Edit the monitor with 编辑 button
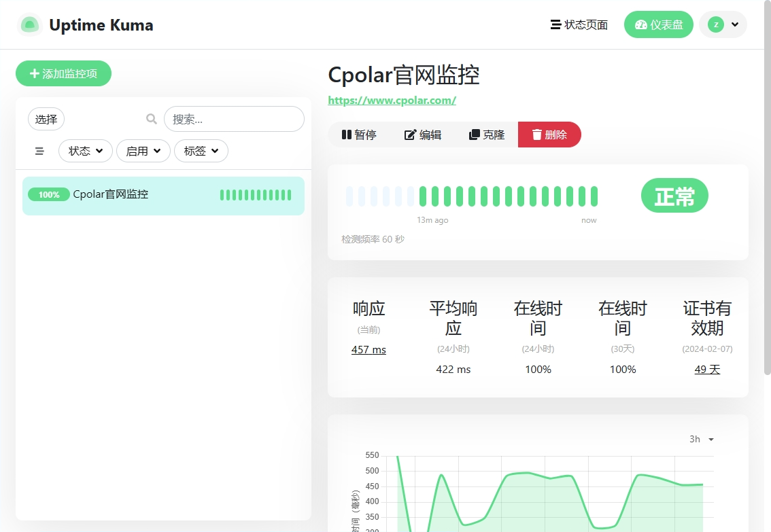 coord(422,135)
